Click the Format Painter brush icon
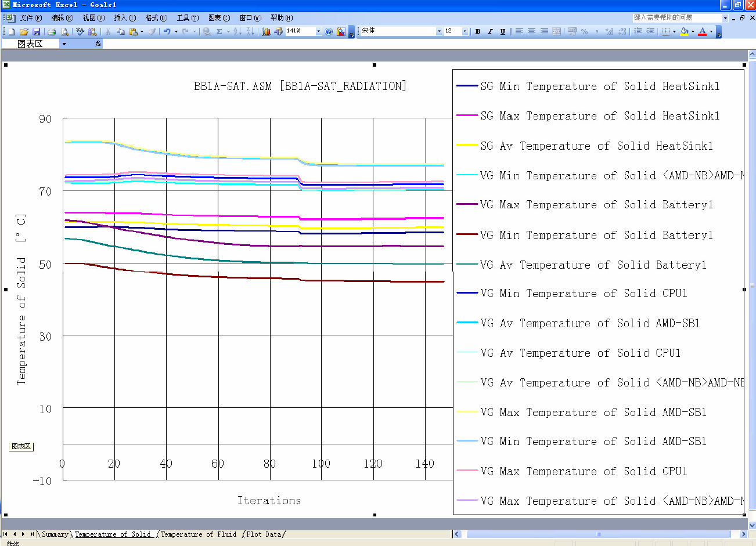The image size is (756, 546). tap(152, 31)
